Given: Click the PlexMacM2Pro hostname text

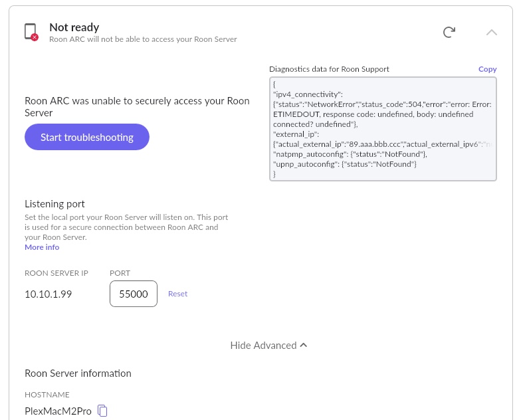Looking at the screenshot, I should coord(58,411).
